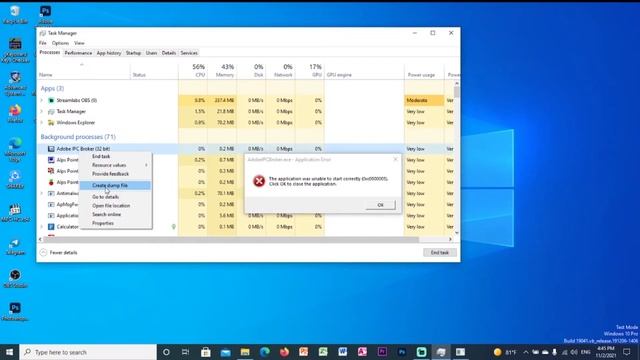Image resolution: width=640 pixels, height=360 pixels.
Task: Click the taskbar clock and date
Action: pyautogui.click(x=606, y=352)
